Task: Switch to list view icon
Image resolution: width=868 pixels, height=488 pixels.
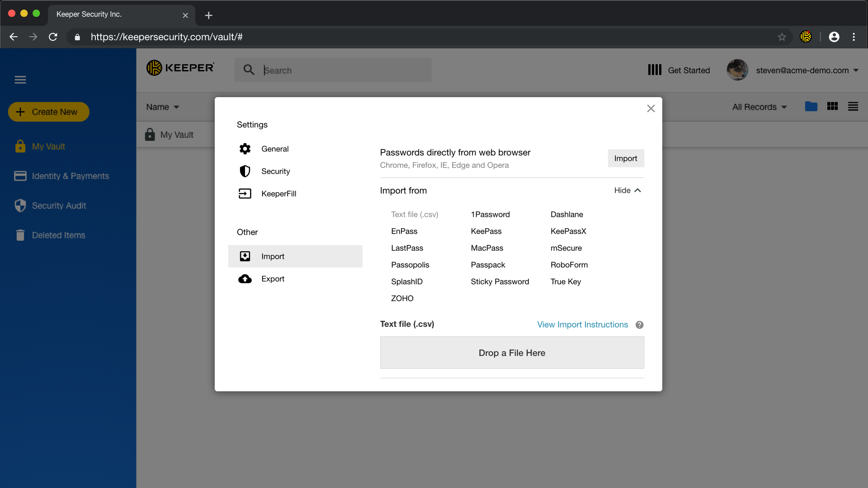Action: tap(853, 106)
